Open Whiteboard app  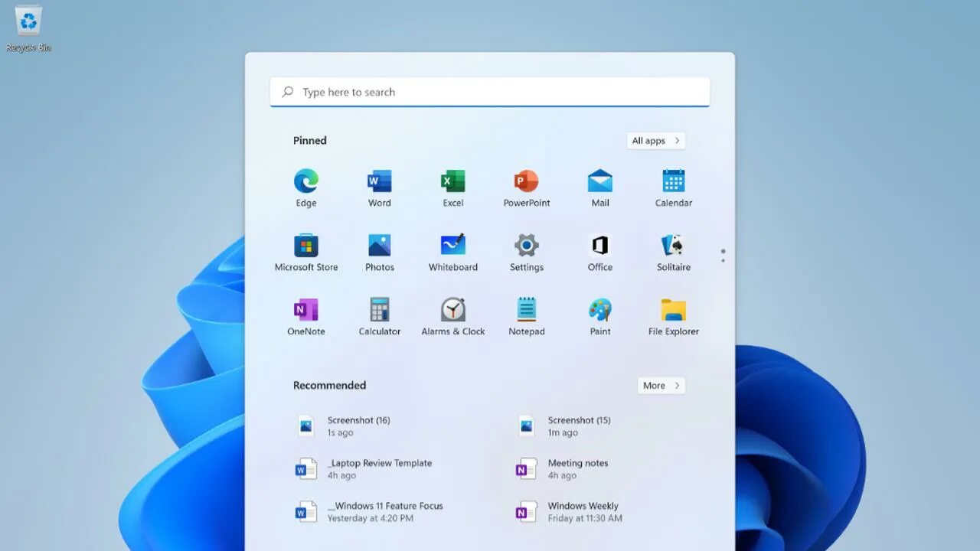(x=453, y=253)
